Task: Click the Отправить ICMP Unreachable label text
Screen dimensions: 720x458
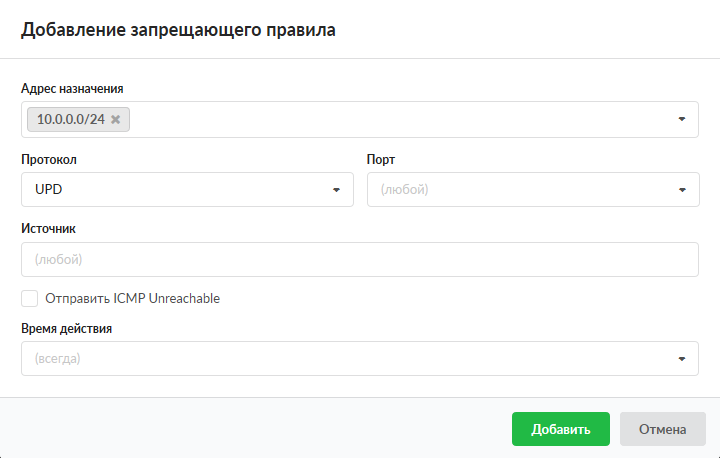Action: [132, 298]
